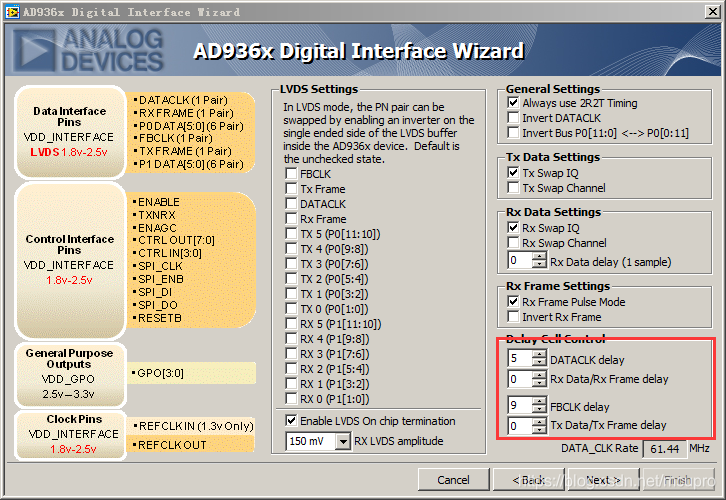Click the DATACLK delay value field

click(519, 358)
